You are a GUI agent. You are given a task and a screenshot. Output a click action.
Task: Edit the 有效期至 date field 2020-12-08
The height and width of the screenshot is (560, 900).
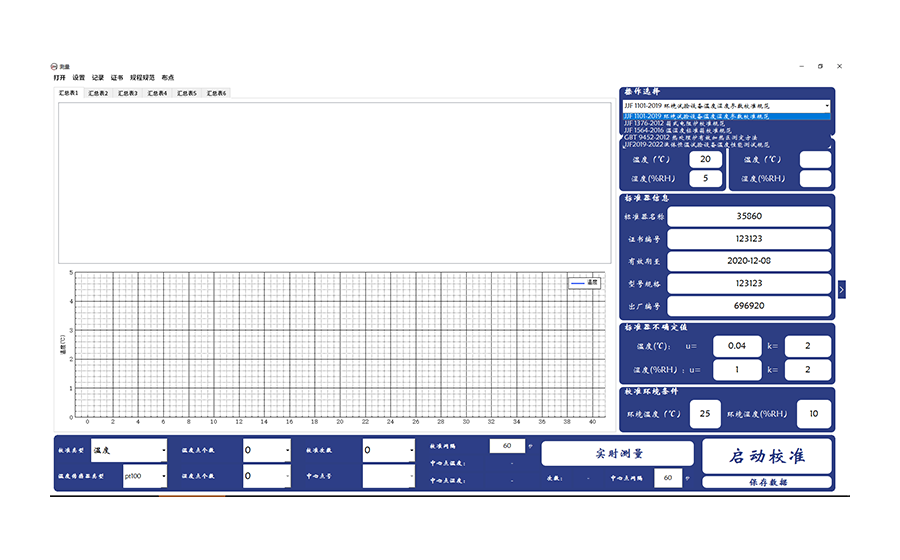(748, 261)
